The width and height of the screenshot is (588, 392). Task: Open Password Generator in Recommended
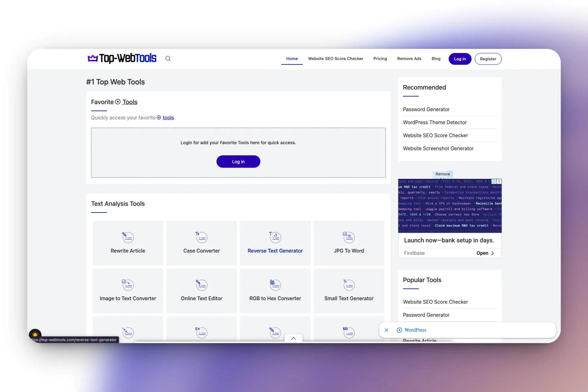pos(426,109)
